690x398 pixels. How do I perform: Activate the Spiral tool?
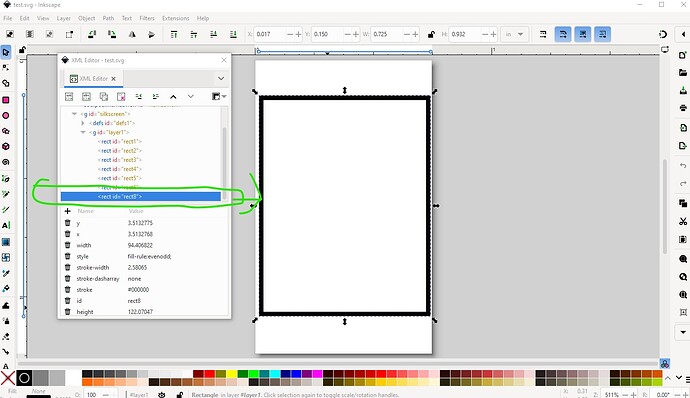coord(6,162)
